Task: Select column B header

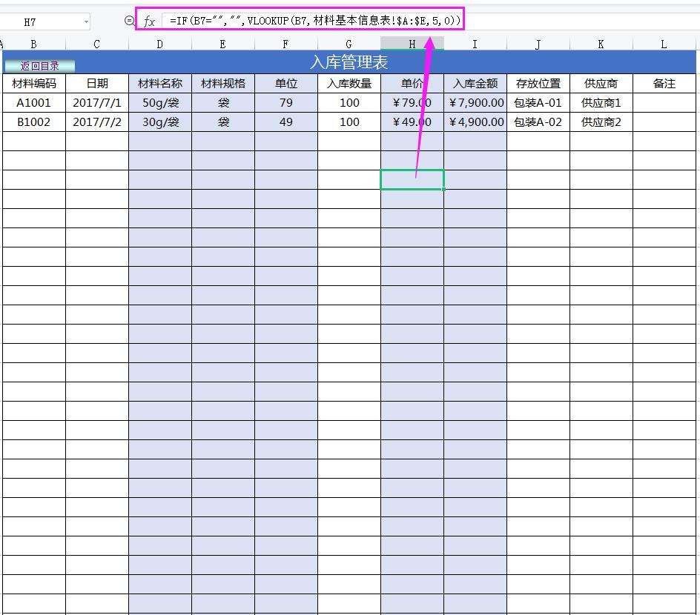Action: (34, 44)
